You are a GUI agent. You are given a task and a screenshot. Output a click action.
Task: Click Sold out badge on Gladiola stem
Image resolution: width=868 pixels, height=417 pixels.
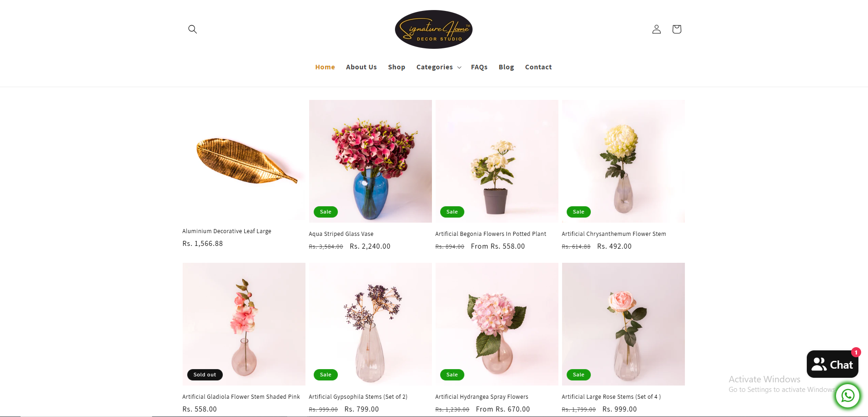pos(205,375)
